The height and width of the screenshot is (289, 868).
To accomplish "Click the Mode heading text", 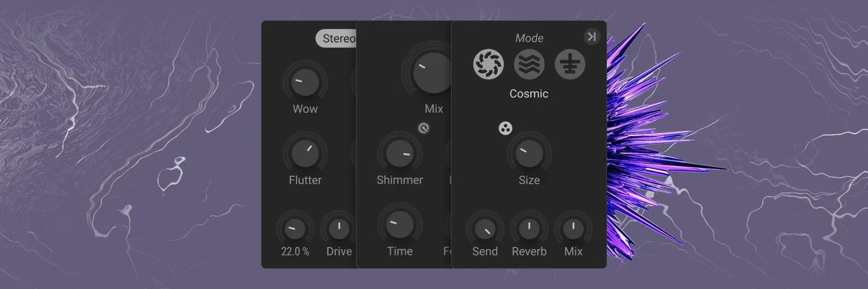I will click(529, 38).
